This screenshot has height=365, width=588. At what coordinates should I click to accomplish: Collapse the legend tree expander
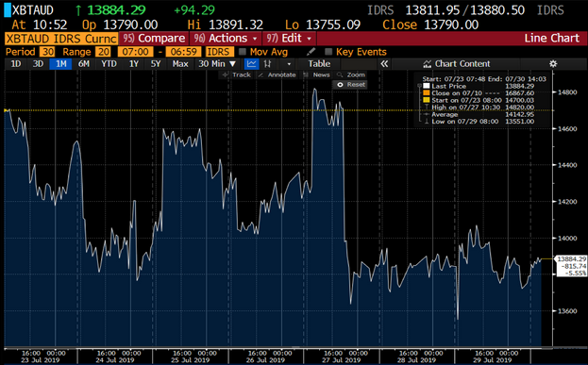click(x=419, y=86)
